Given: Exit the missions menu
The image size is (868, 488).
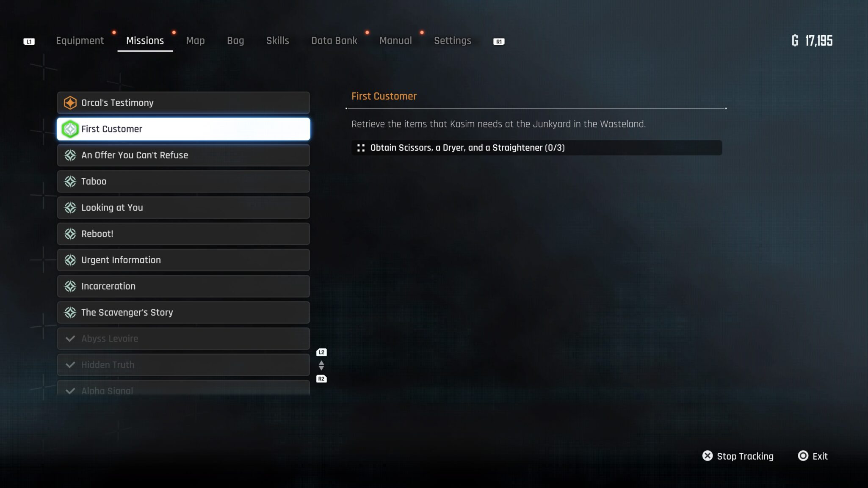Looking at the screenshot, I should [813, 456].
